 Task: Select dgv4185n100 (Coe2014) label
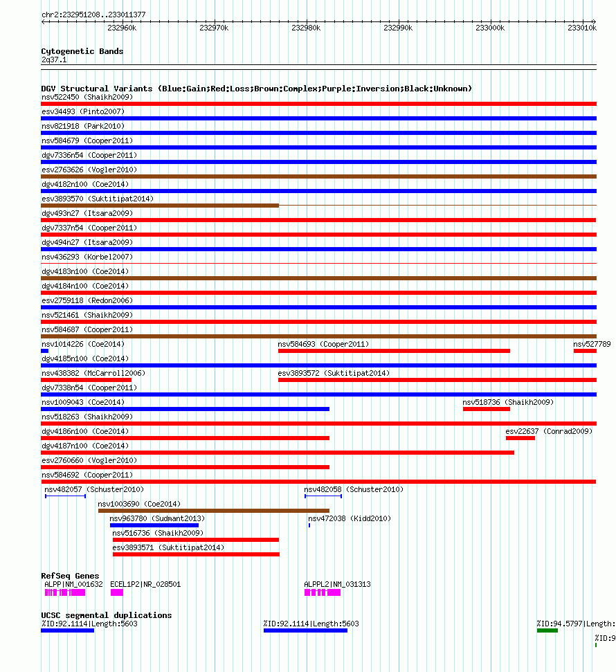pos(85,359)
